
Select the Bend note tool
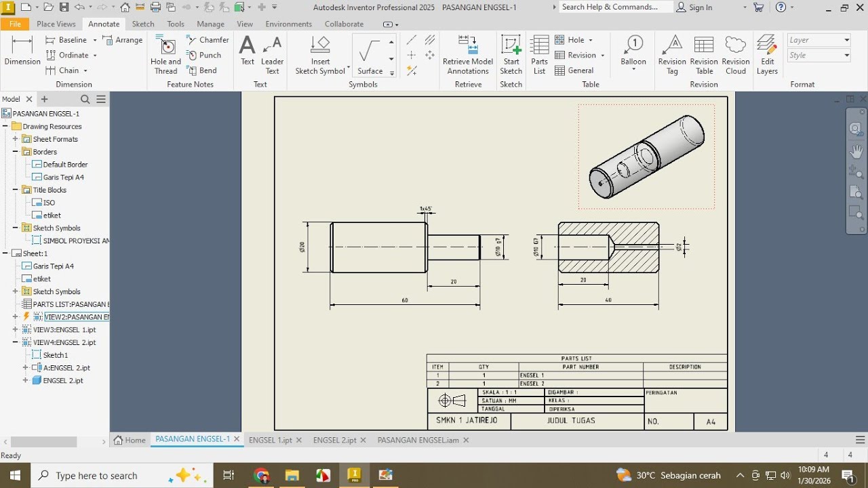[x=202, y=70]
